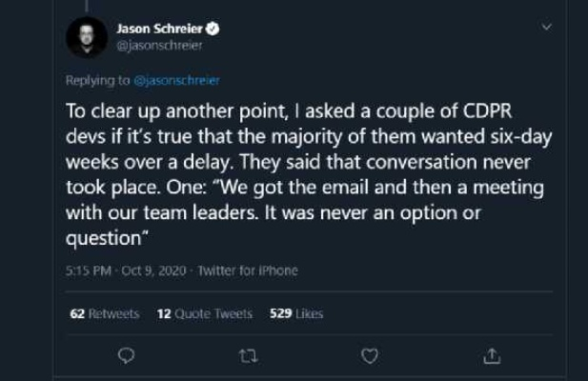Like the tweet with the heart icon
Image resolution: width=588 pixels, height=381 pixels.
[x=370, y=355]
